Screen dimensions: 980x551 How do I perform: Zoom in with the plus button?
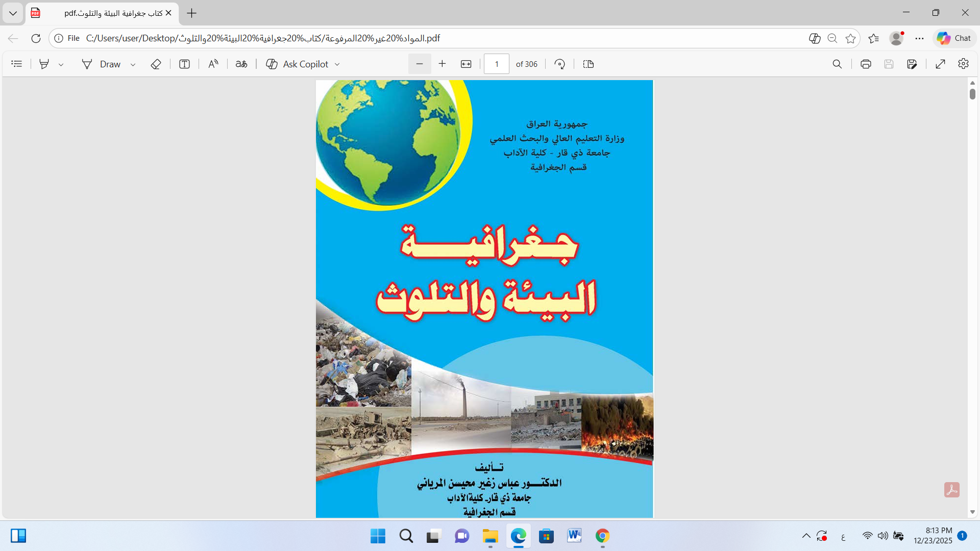click(442, 64)
